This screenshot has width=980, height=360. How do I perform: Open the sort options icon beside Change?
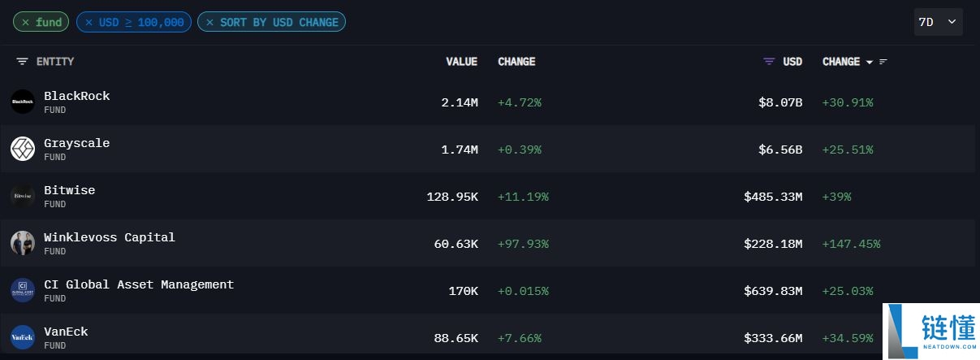[x=883, y=62]
